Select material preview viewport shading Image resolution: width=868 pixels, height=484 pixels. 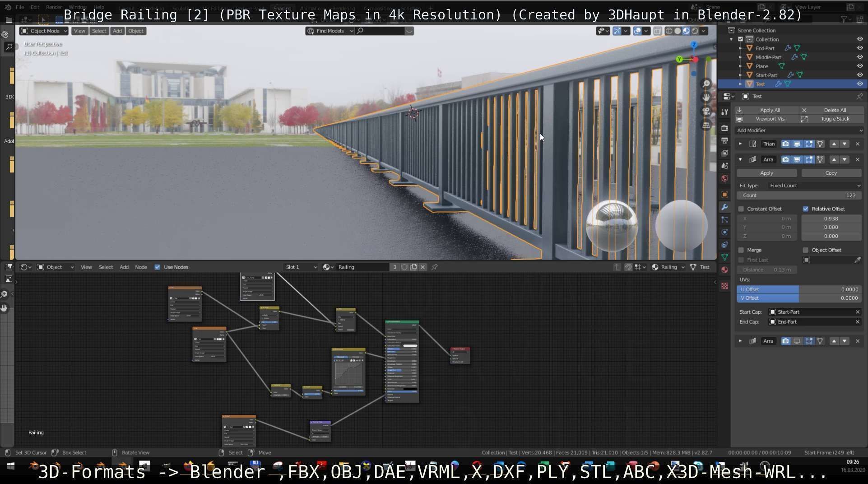click(x=686, y=31)
